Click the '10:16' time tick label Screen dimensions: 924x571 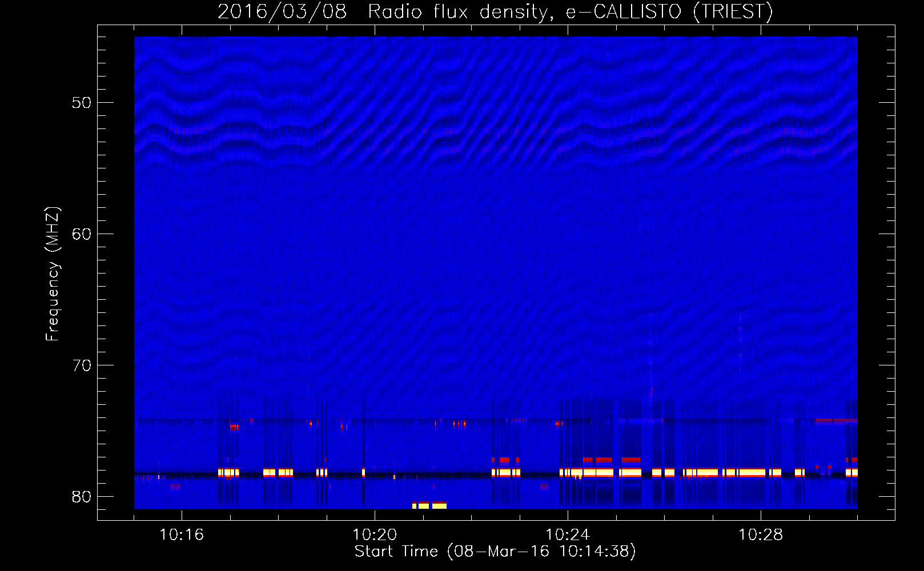(x=182, y=535)
